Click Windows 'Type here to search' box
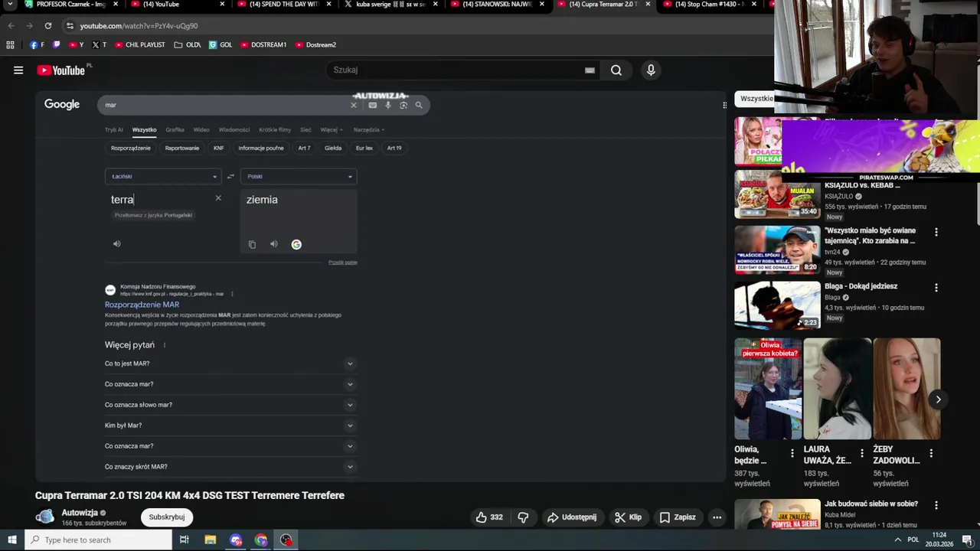This screenshot has width=980, height=551. (99, 540)
